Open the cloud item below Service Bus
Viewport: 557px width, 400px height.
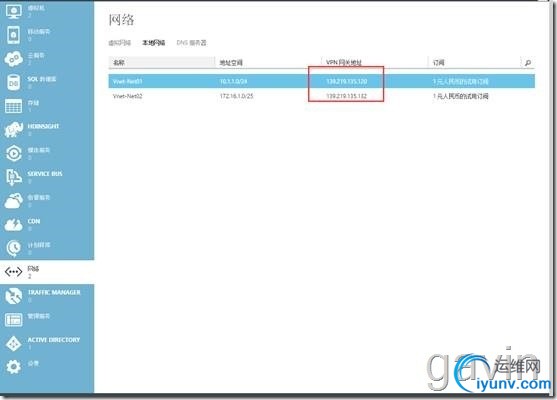(13, 201)
